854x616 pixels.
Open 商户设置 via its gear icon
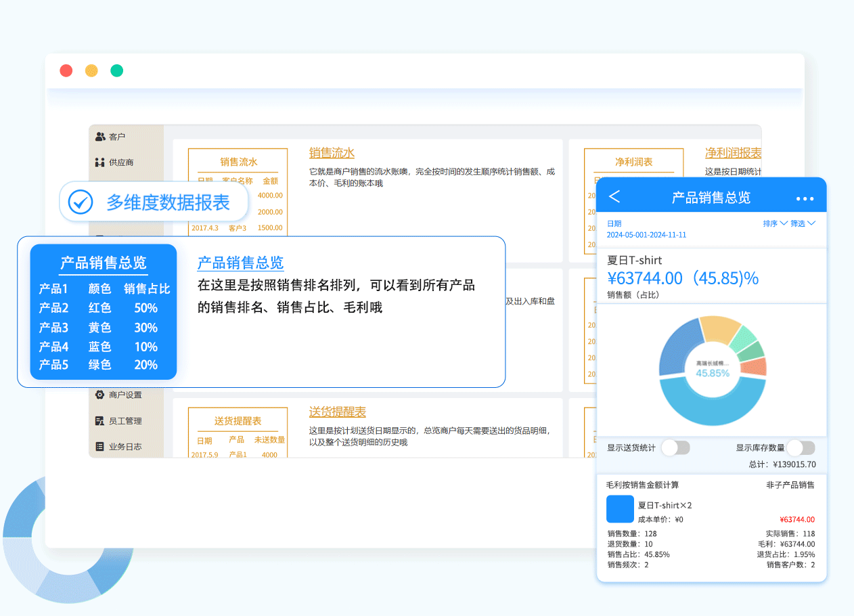click(x=100, y=395)
